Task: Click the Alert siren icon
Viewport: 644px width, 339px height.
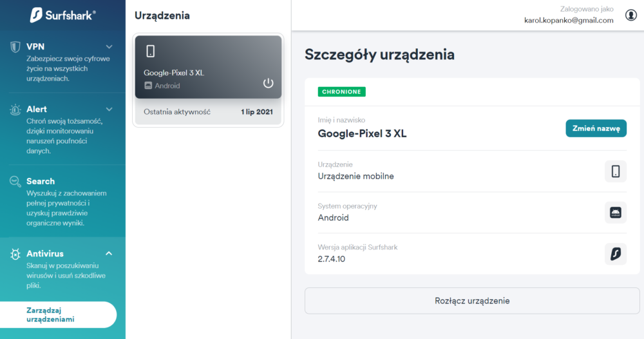Action: coord(15,110)
